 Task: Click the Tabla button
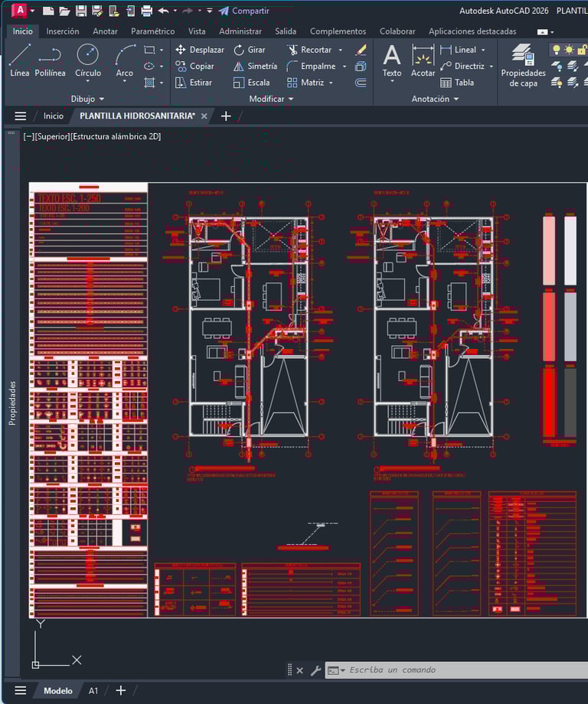(457, 83)
